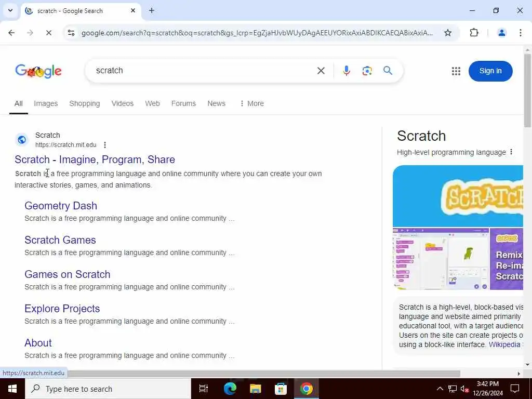Open the Geometry Dash sitelink
This screenshot has height=399, width=532.
pos(61,206)
